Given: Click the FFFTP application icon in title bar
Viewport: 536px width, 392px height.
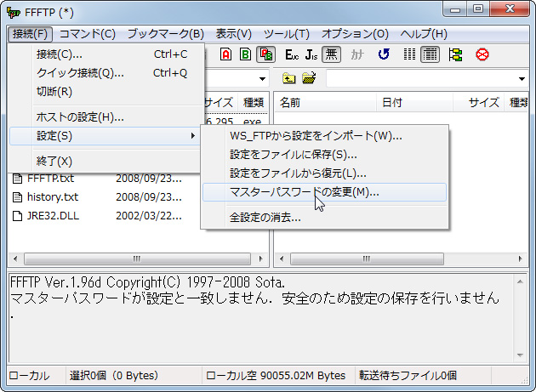Looking at the screenshot, I should (x=14, y=13).
